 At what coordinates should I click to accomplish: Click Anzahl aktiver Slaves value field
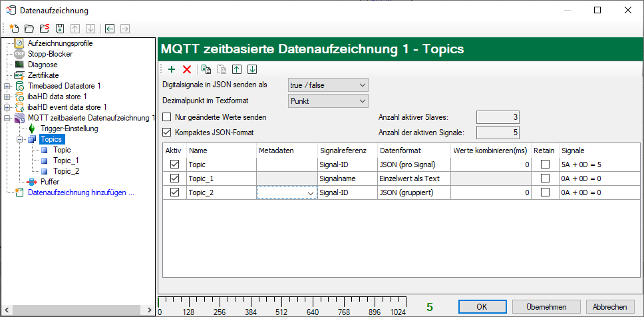point(498,117)
